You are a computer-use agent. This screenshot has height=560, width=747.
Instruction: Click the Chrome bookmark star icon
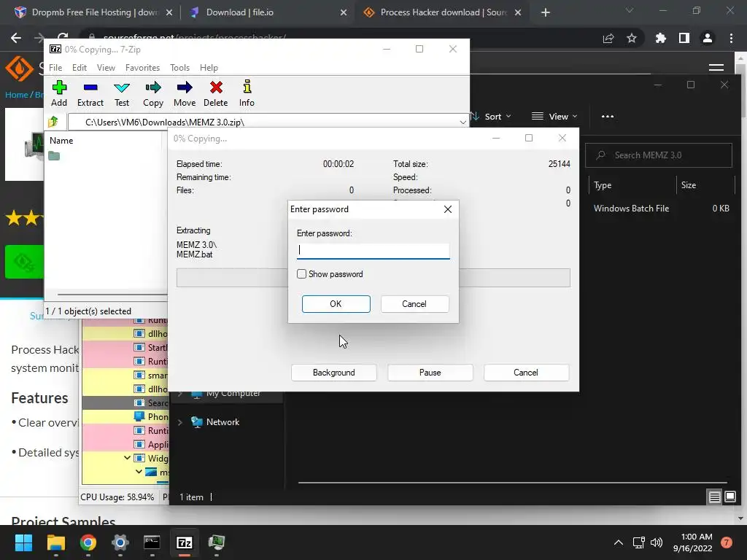[x=632, y=38]
